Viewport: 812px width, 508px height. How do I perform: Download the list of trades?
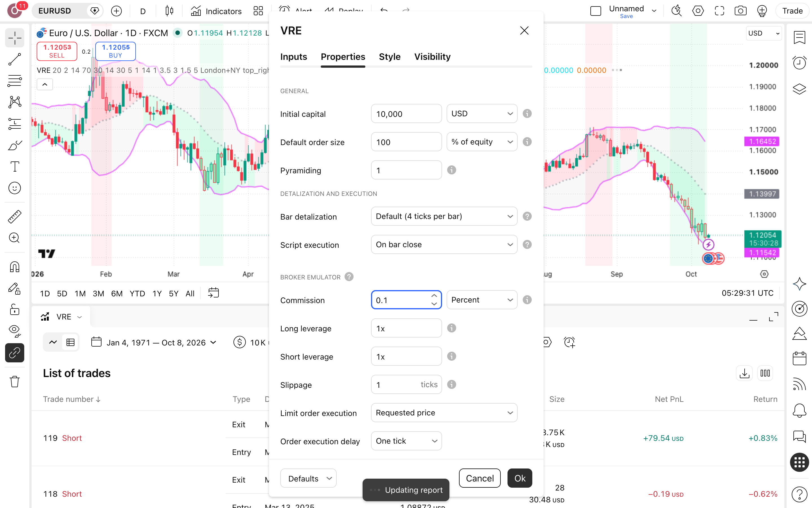(x=744, y=373)
